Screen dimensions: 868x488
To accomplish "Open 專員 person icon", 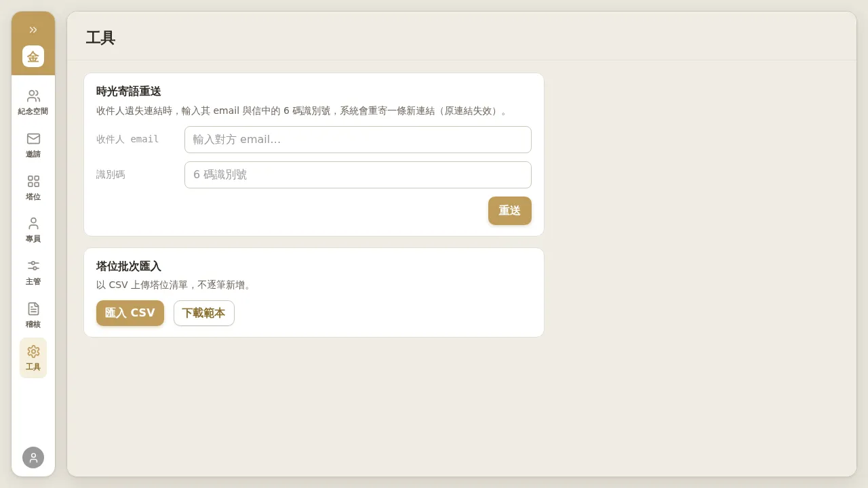I will (33, 224).
